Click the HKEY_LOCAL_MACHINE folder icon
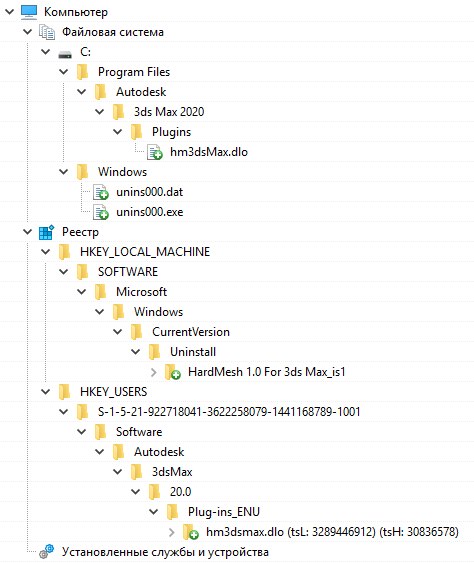This screenshot has height=563, width=474. pyautogui.click(x=65, y=252)
